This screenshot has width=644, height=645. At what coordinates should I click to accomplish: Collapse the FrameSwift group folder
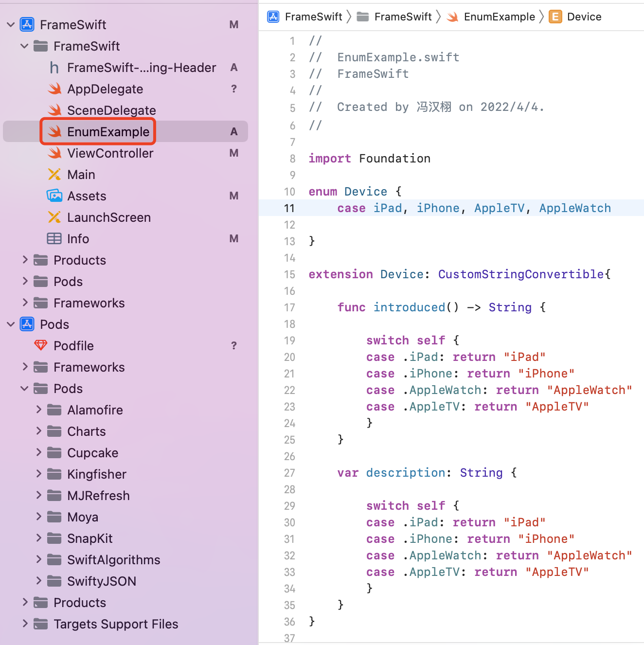point(24,46)
